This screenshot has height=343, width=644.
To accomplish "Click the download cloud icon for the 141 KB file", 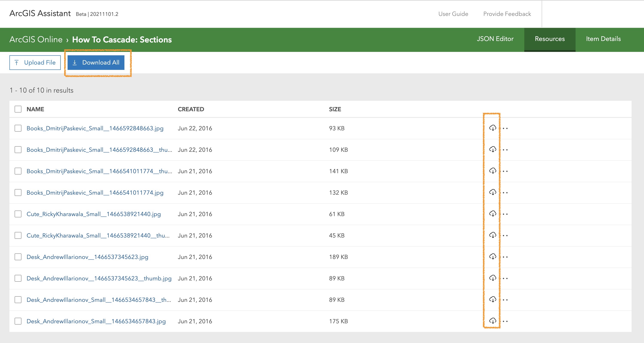I will coord(493,171).
